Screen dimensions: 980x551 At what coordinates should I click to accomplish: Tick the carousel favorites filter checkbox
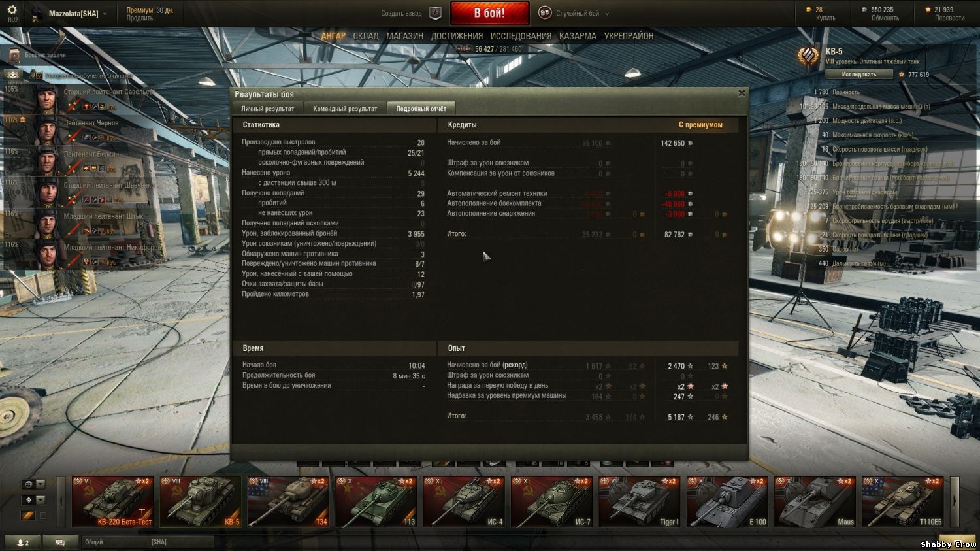click(x=42, y=516)
